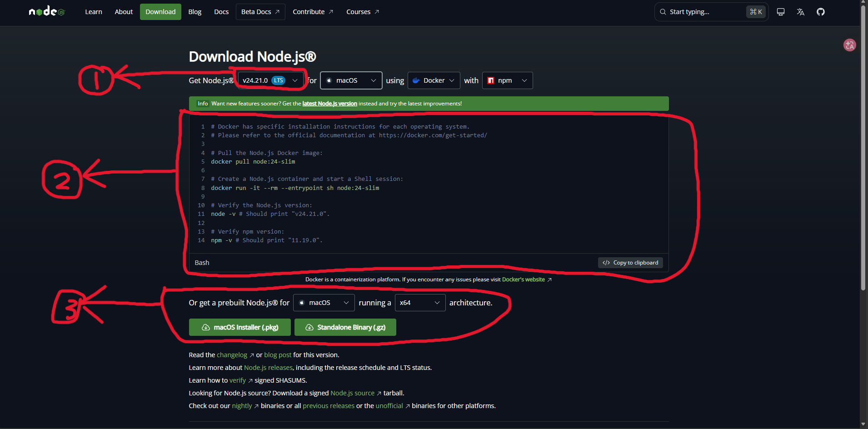Open Beta Docs in navigation
868x429 pixels.
260,12
